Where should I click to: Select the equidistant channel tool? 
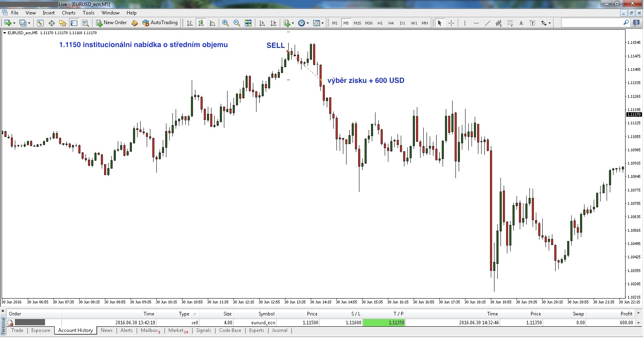[x=498, y=23]
